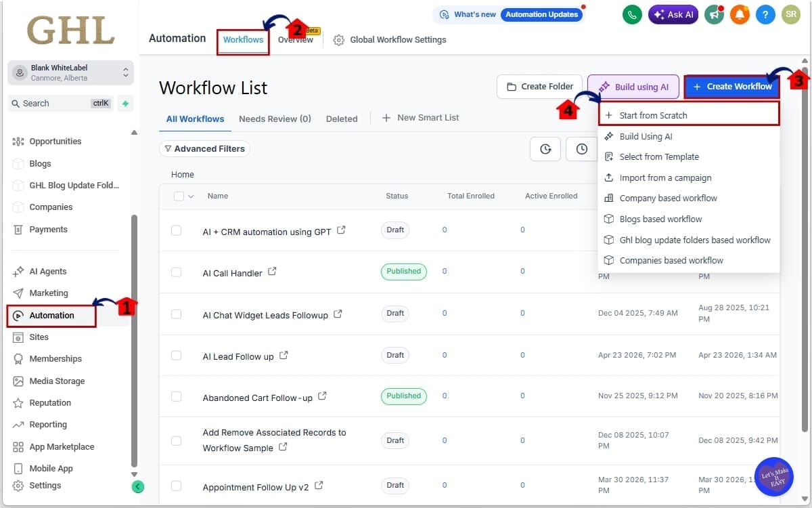Open the orange notifications bell
This screenshot has height=508, width=812.
tap(740, 14)
